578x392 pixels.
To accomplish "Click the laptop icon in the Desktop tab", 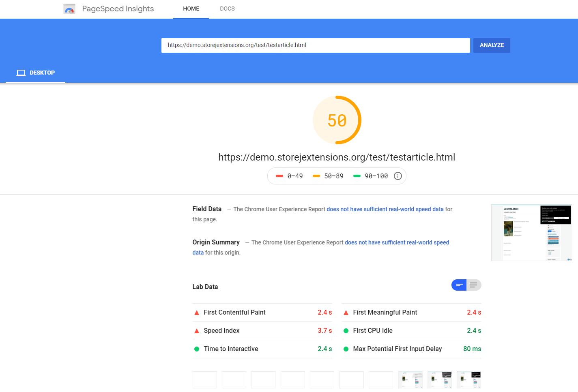I will tap(21, 73).
